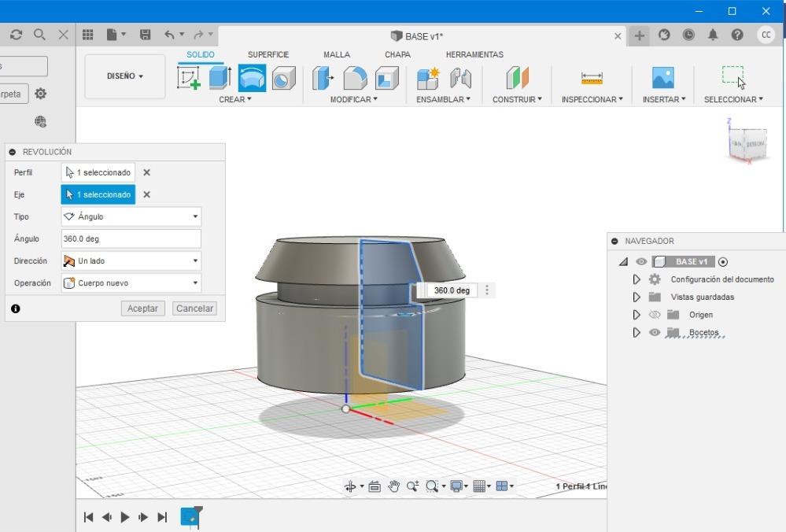This screenshot has width=786, height=532.
Task: Click the search magnifier in data panel
Action: [39, 35]
